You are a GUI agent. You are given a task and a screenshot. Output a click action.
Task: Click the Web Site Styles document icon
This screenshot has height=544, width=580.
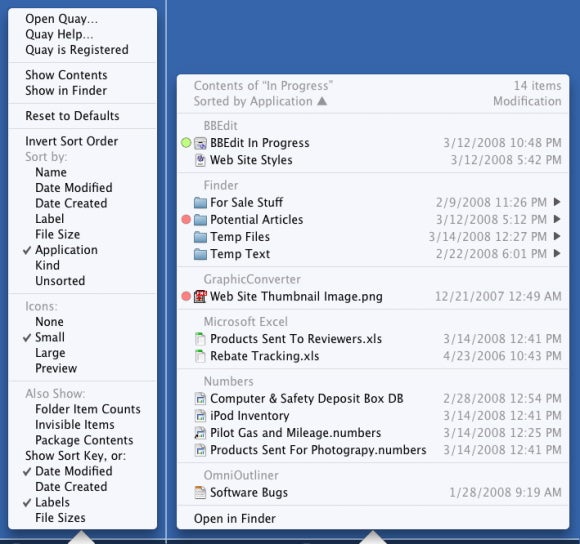pos(200,160)
